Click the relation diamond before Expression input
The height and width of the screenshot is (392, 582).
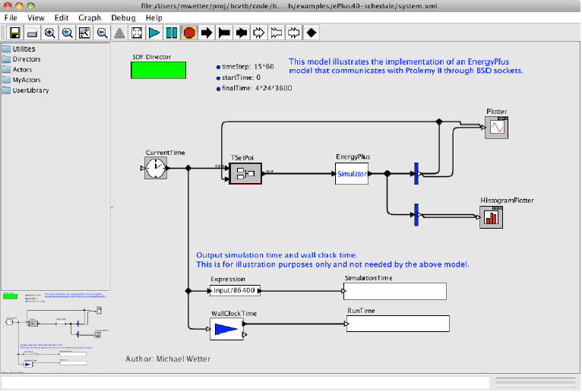pos(188,291)
